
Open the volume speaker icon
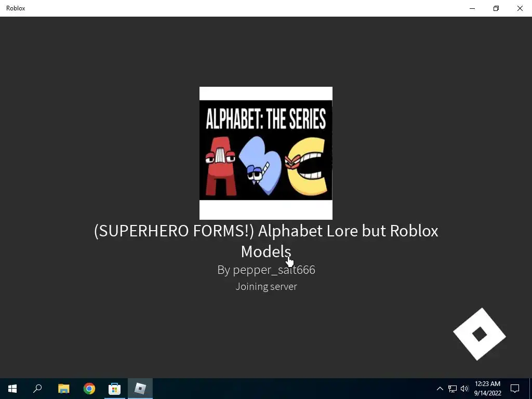[x=464, y=389]
